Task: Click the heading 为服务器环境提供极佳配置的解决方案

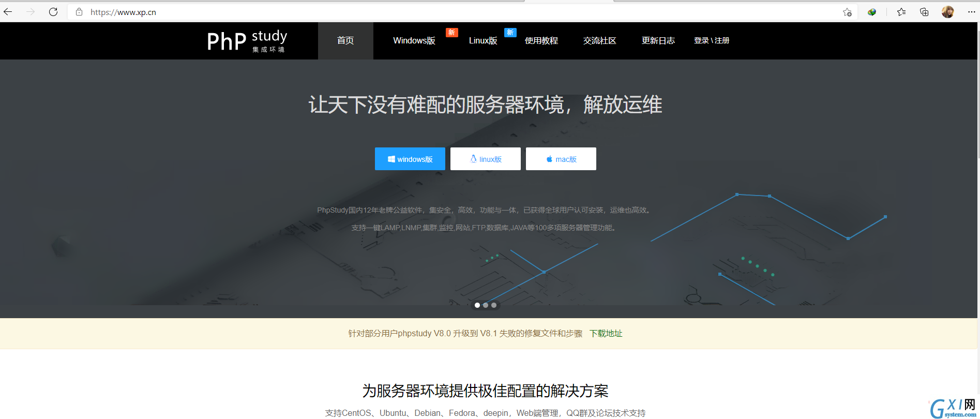Action: 486,391
